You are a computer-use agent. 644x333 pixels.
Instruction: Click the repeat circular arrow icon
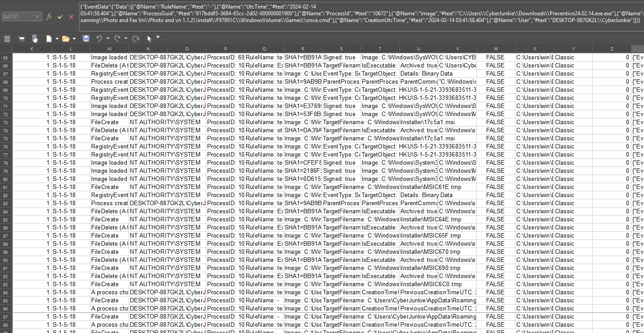click(x=135, y=39)
